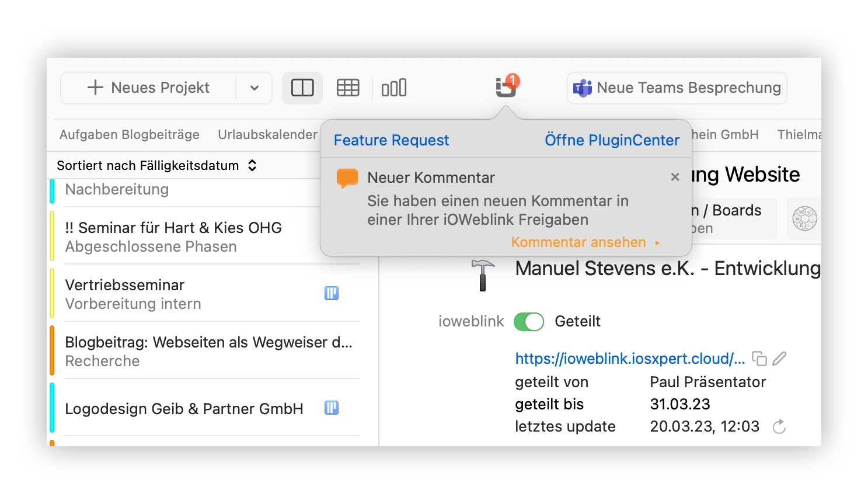
Task: Refresh the letztes update timestamp
Action: tap(779, 427)
